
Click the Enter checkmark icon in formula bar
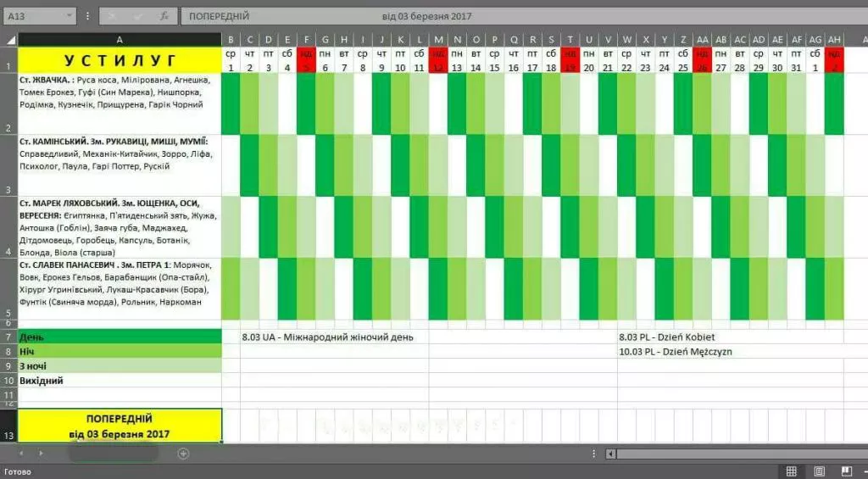click(137, 16)
